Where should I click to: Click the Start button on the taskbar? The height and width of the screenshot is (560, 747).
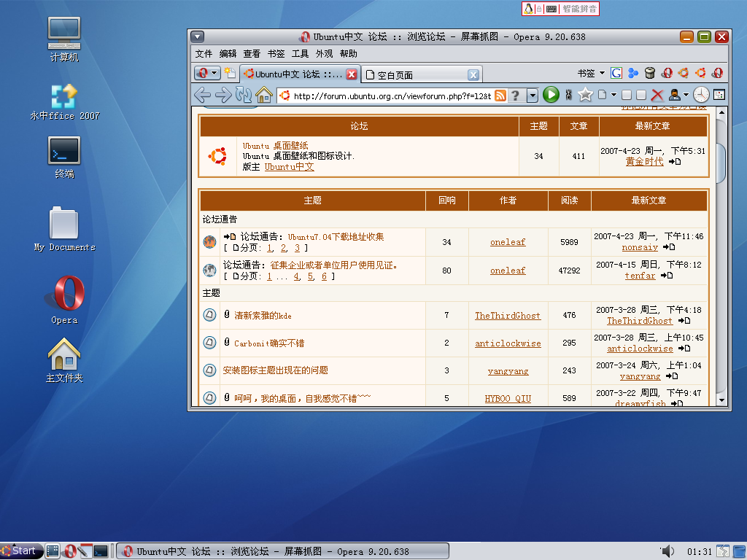(x=21, y=551)
